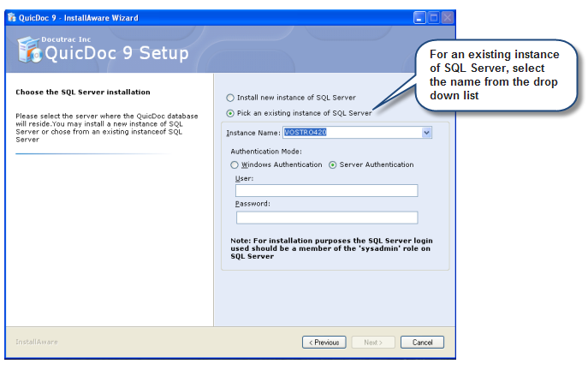This screenshot has width=588, height=370.
Task: Click the 'Docutrac Inc' header text
Action: tap(66, 39)
